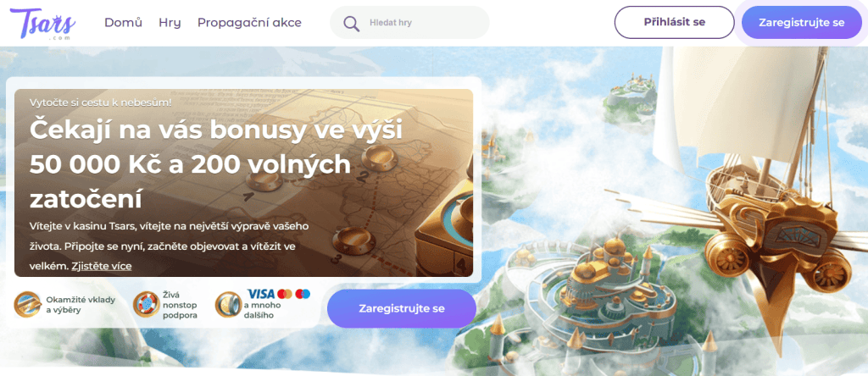The height and width of the screenshot is (376, 868).
Task: Follow the Zjistěte více link
Action: [x=102, y=266]
